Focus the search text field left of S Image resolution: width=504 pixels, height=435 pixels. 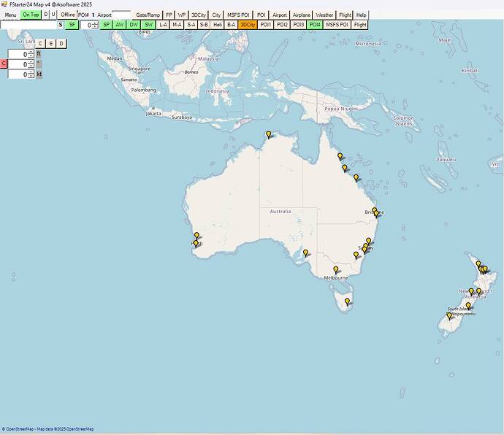[x=28, y=25]
